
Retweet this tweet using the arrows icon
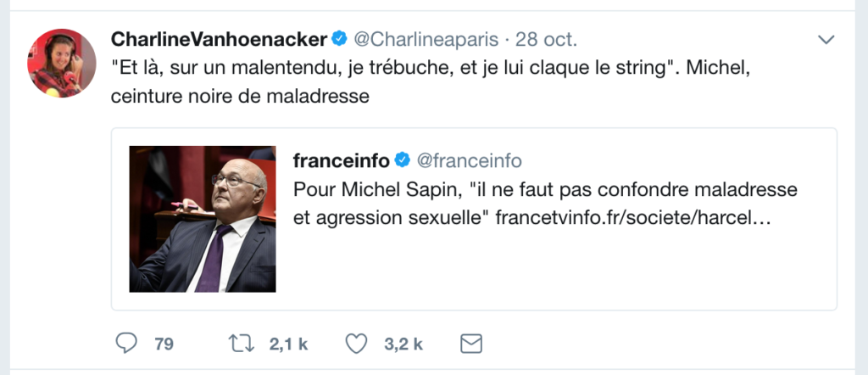[x=242, y=344]
